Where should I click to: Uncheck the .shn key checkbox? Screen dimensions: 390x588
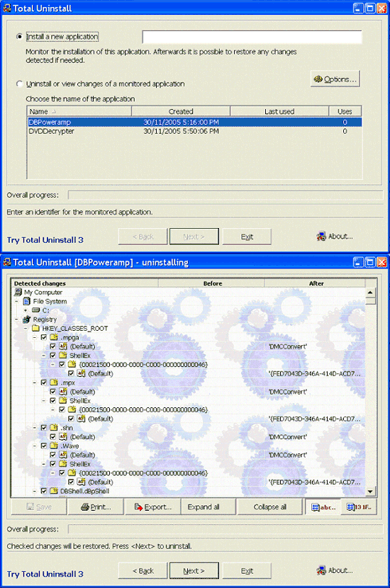tap(44, 427)
